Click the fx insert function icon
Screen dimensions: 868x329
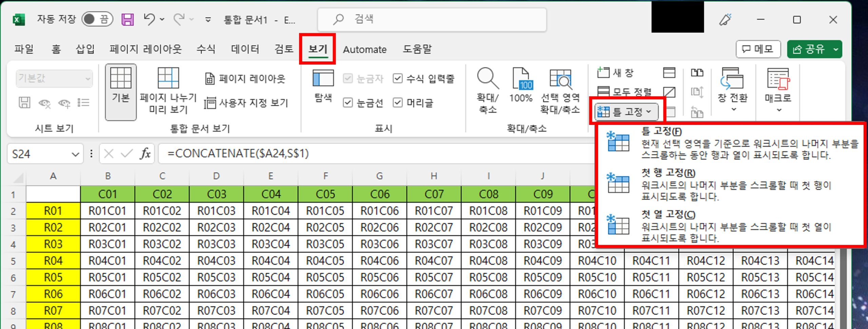pyautogui.click(x=145, y=154)
